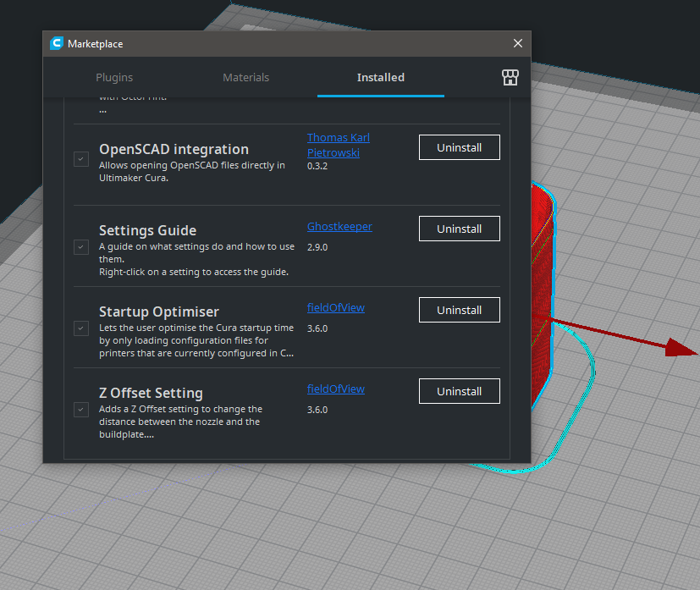Uninstall the Startup Optimiser plugin
This screenshot has width=700, height=590.
pos(460,310)
